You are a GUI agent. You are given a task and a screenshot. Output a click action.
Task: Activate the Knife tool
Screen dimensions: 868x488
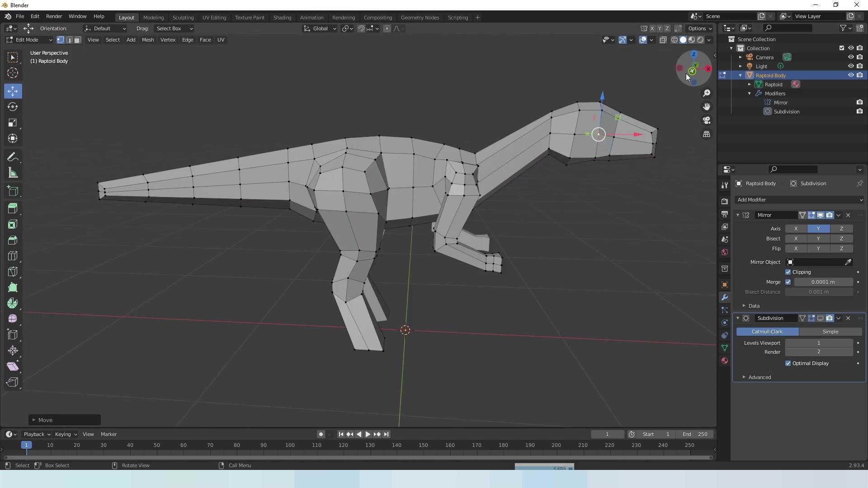click(13, 272)
